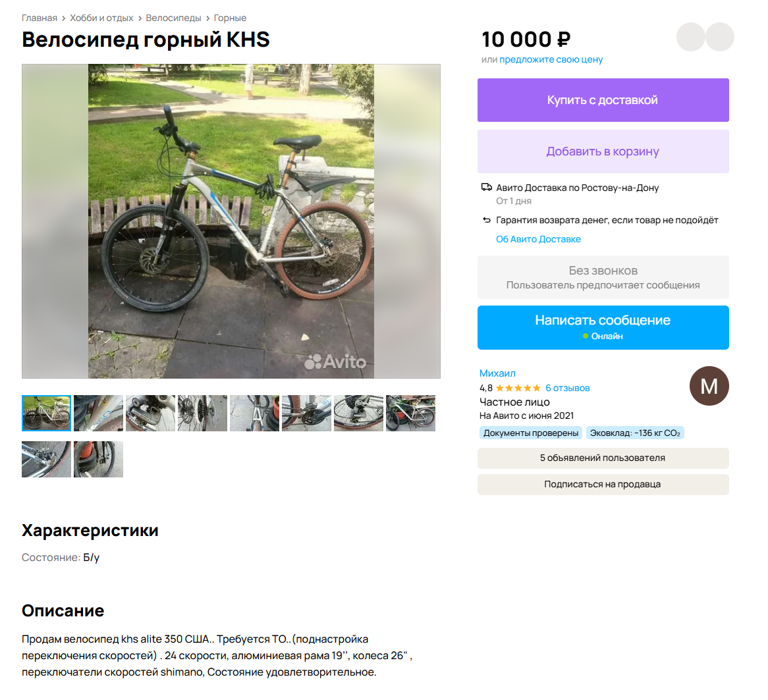Click the seller avatar with letter M
The image size is (768, 700).
pos(709,386)
